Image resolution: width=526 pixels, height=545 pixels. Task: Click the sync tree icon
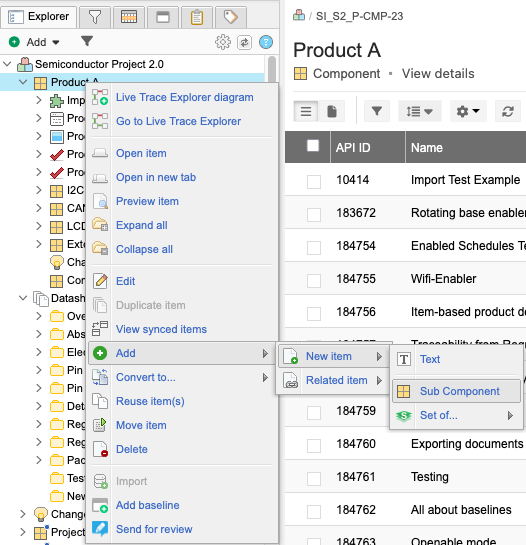[x=244, y=42]
